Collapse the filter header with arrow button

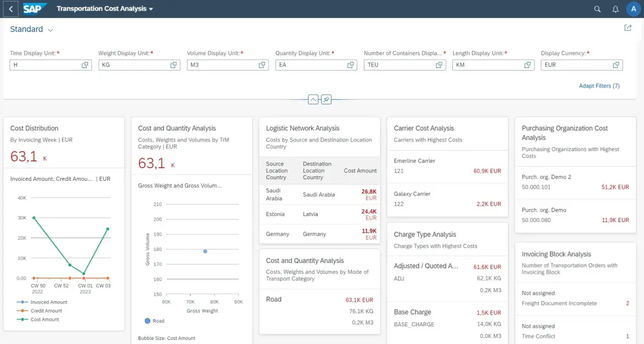pos(313,100)
